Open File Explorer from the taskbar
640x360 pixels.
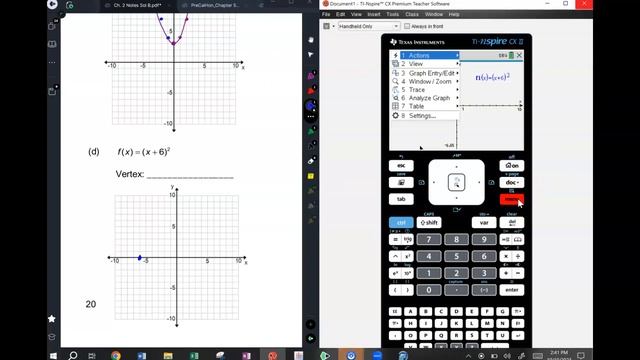click(168, 356)
